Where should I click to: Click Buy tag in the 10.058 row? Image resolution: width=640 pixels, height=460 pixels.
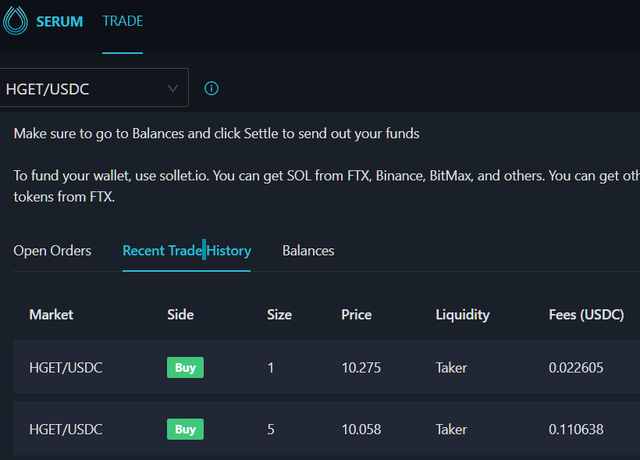185,429
